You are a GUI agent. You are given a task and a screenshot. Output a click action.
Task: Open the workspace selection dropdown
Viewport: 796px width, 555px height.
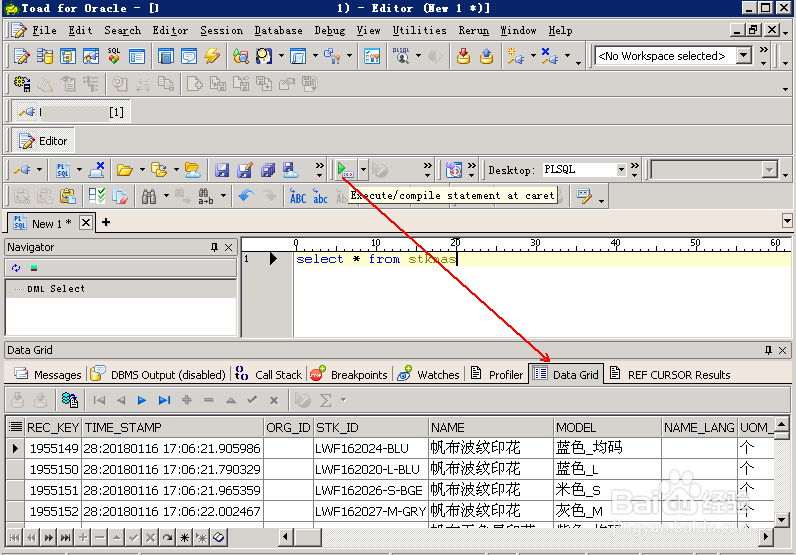tap(744, 55)
